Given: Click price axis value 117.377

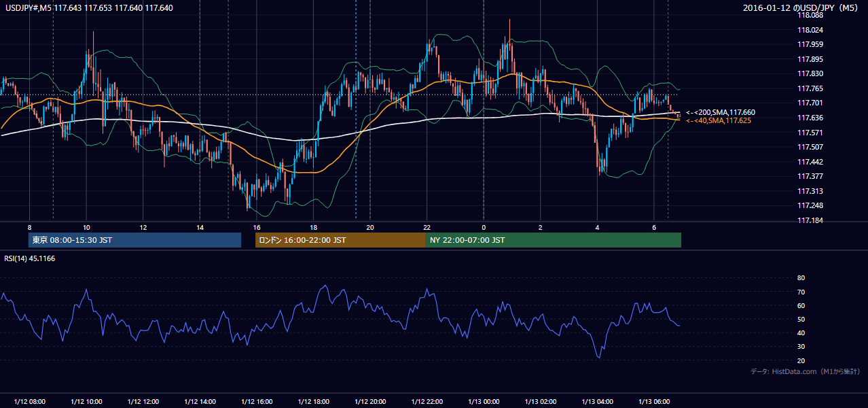Looking at the screenshot, I should coord(810,176).
